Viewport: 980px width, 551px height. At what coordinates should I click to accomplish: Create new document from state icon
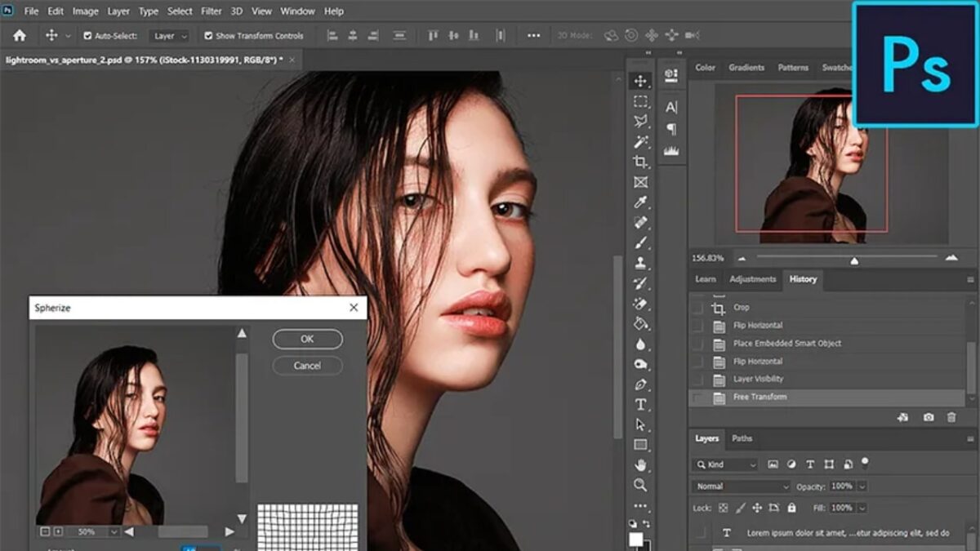pyautogui.click(x=902, y=417)
